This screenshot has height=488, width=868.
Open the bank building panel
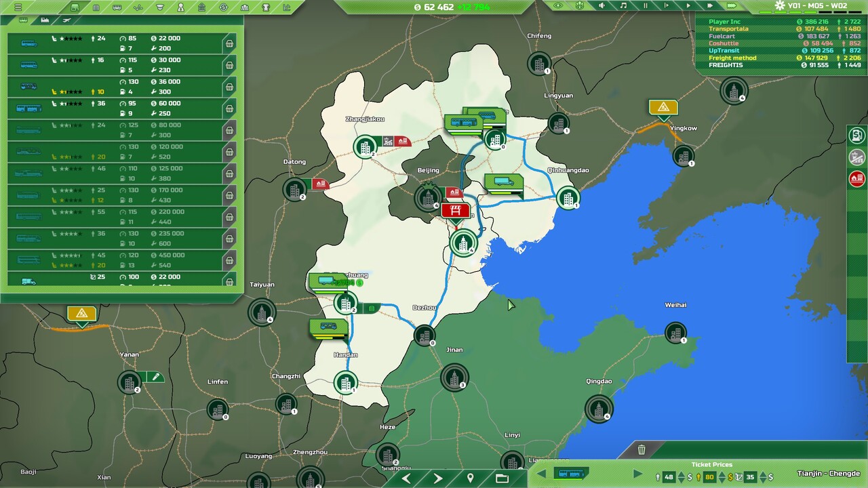tap(202, 7)
